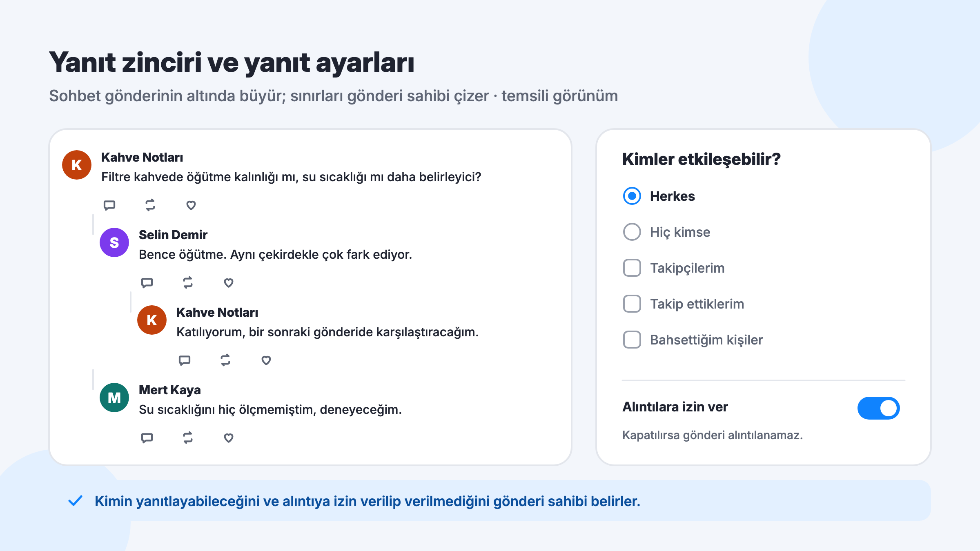This screenshot has height=551, width=980.
Task: Select the Hiç kimse radio option
Action: point(632,232)
